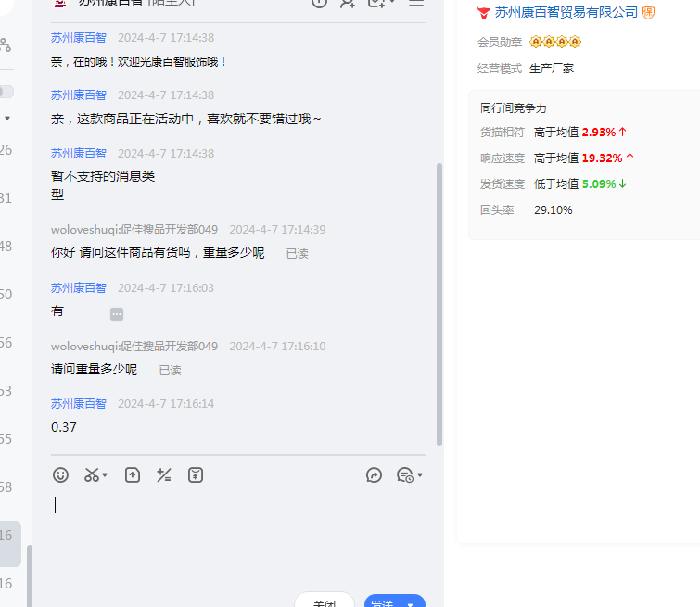Image resolution: width=700 pixels, height=607 pixels.
Task: Click the add contact icon in header
Action: tap(348, 3)
